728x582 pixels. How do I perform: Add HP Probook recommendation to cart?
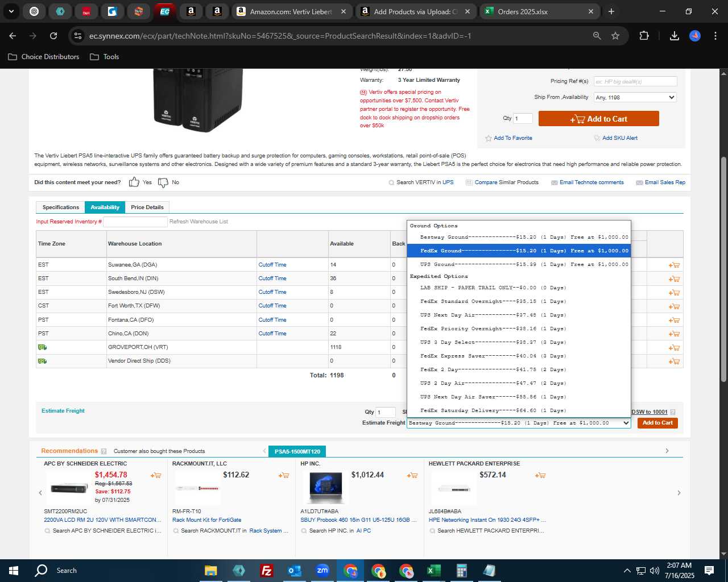412,475
